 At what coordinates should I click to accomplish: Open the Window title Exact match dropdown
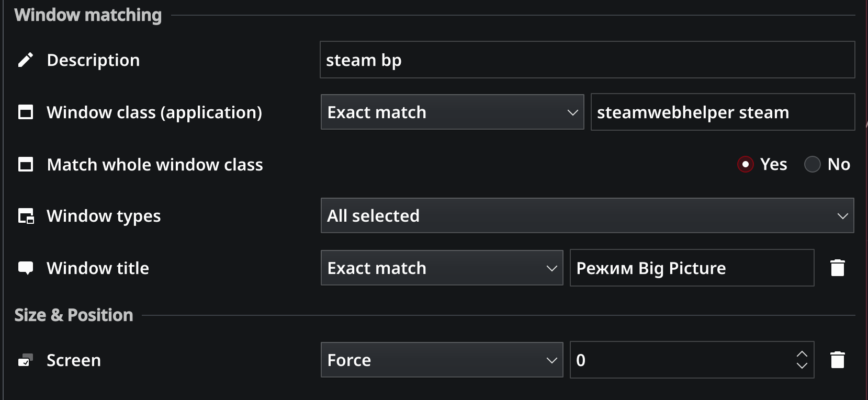pos(442,268)
